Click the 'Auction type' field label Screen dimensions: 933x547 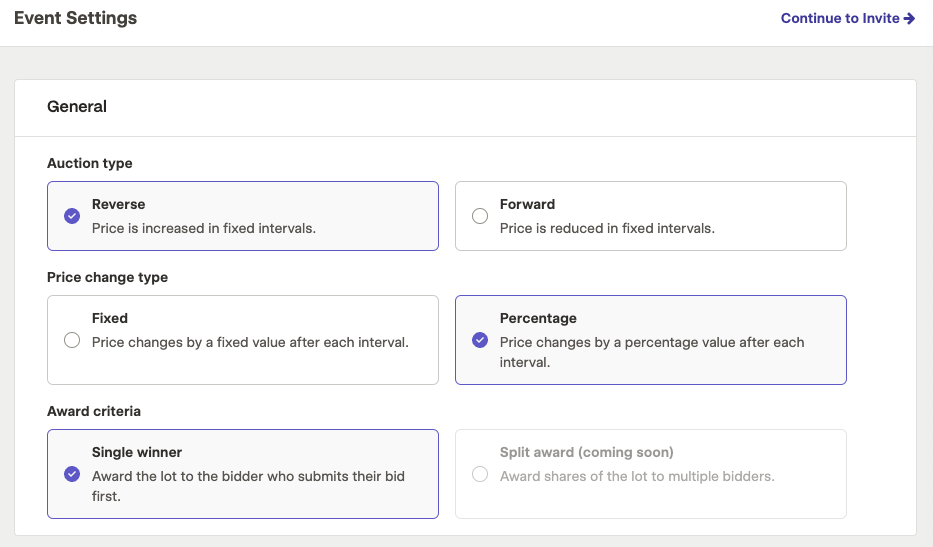coord(90,163)
